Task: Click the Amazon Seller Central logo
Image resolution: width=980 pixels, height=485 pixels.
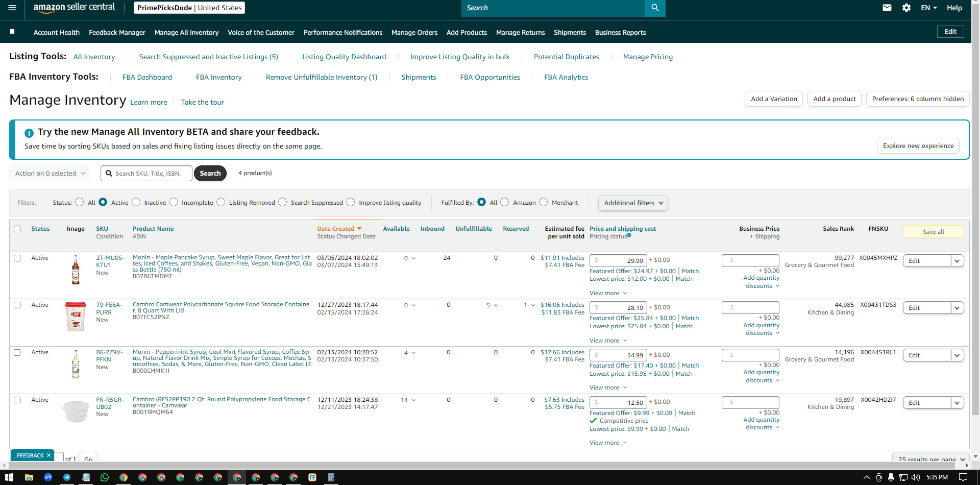Action: [x=74, y=8]
